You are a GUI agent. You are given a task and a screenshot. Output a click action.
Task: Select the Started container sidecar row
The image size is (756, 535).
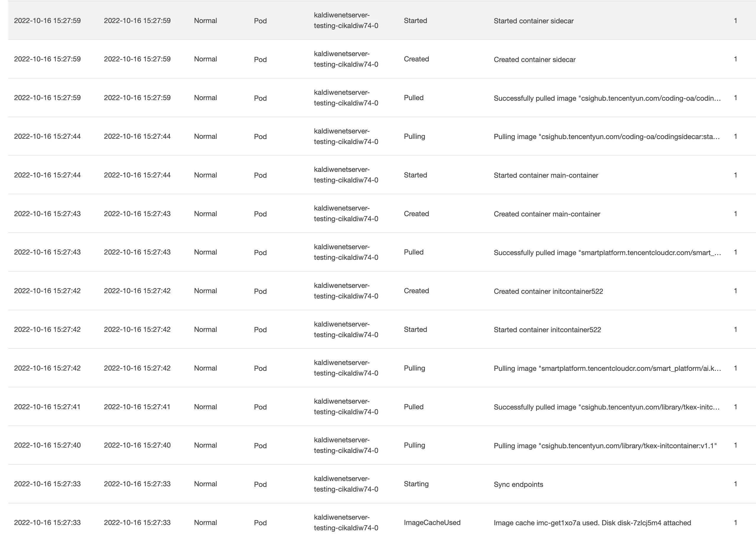(x=382, y=20)
